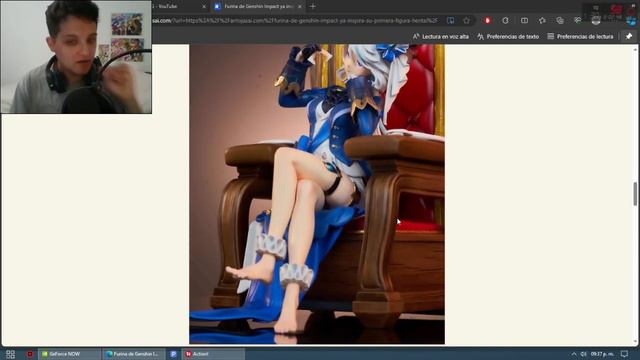Click the browser essentials heart icon
640x360 pixels.
click(578, 20)
